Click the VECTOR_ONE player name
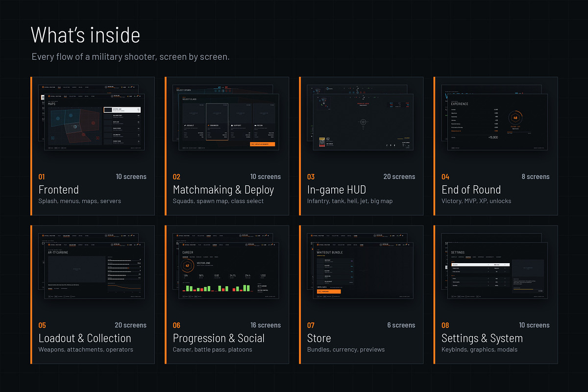Screen dimensions: 588x392 (203, 263)
